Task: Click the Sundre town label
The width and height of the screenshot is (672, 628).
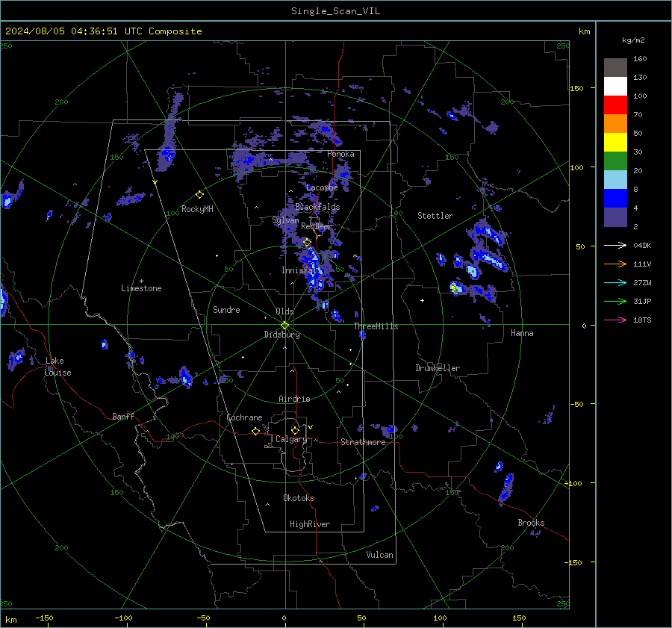Action: [226, 310]
